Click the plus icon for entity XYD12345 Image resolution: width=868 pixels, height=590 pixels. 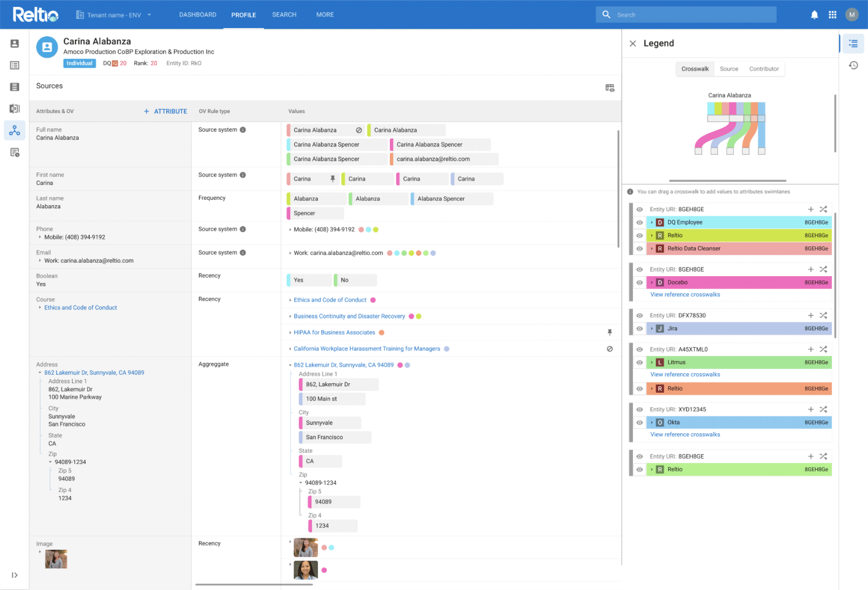point(810,409)
